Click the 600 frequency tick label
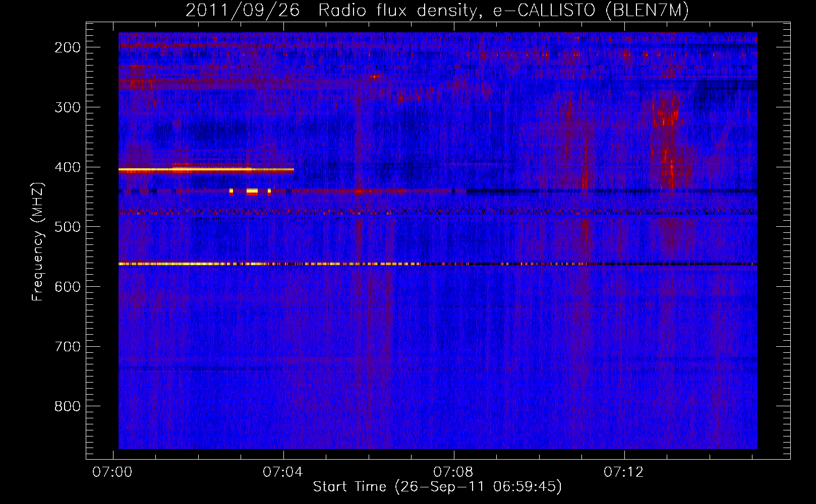 [68, 287]
